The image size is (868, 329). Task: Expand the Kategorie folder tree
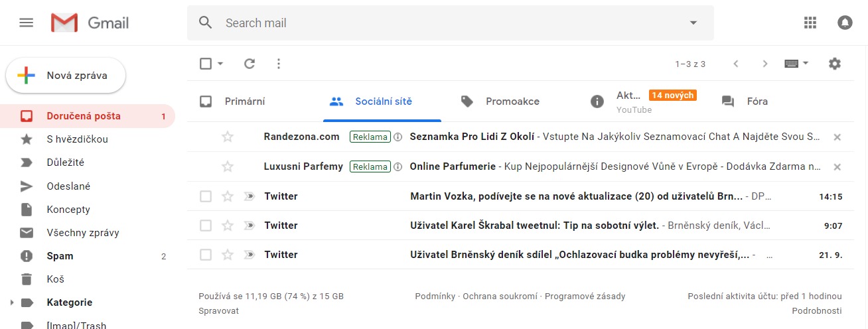point(11,302)
